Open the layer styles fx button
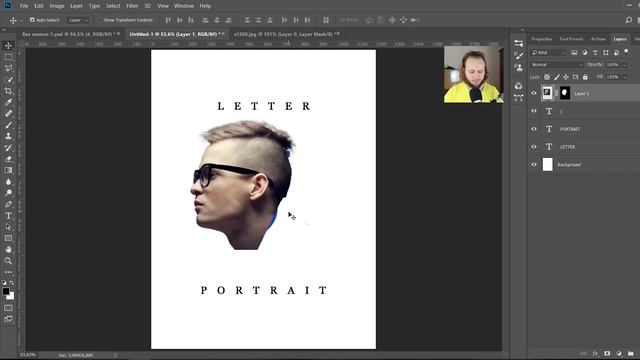 click(596, 353)
